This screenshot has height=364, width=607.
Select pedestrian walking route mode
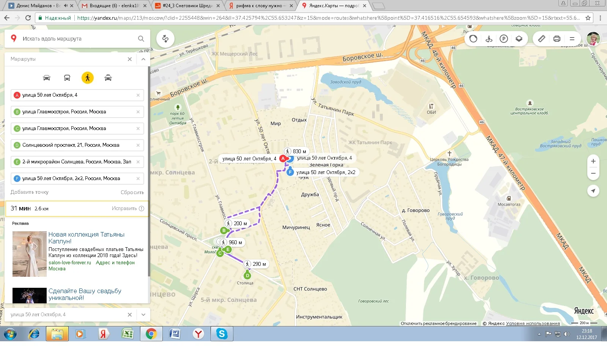click(x=88, y=78)
